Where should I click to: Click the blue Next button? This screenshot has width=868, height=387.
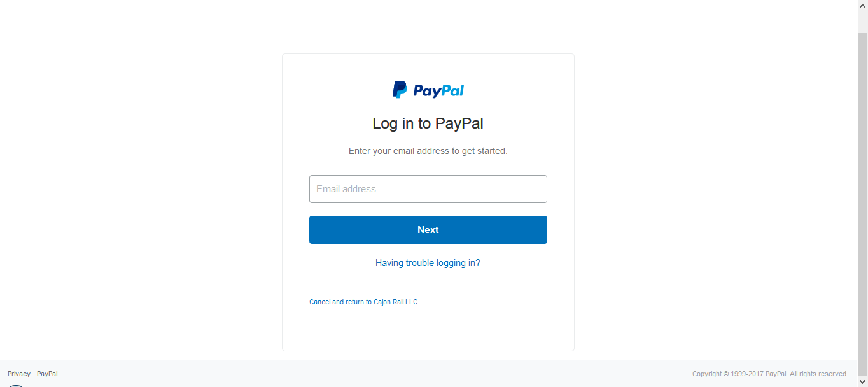(428, 230)
